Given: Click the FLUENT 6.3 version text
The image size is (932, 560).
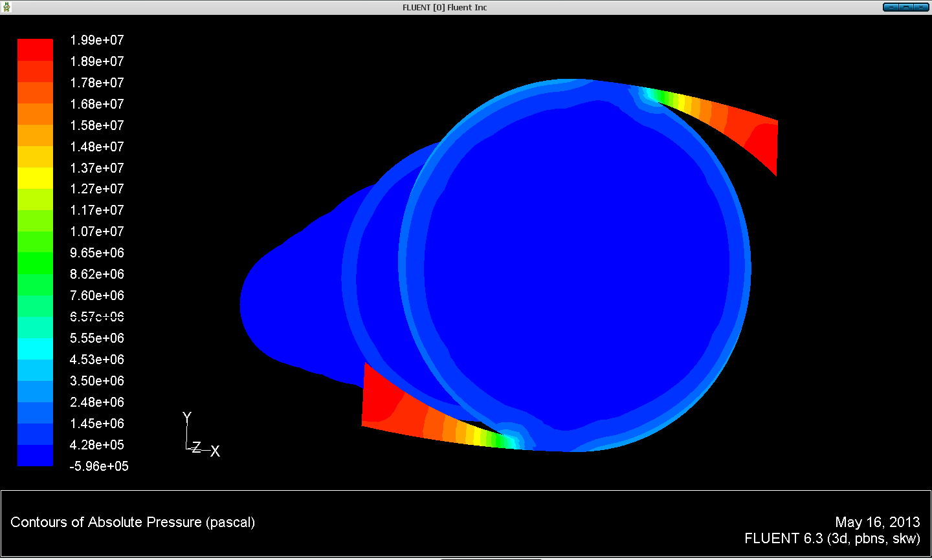Looking at the screenshot, I should coord(832,539).
